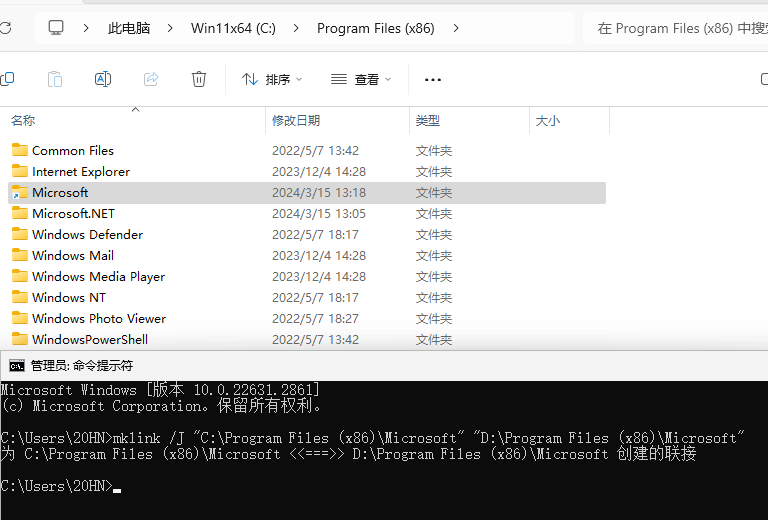Click the Rename icon in toolbar
The height and width of the screenshot is (520, 768).
pyautogui.click(x=103, y=79)
